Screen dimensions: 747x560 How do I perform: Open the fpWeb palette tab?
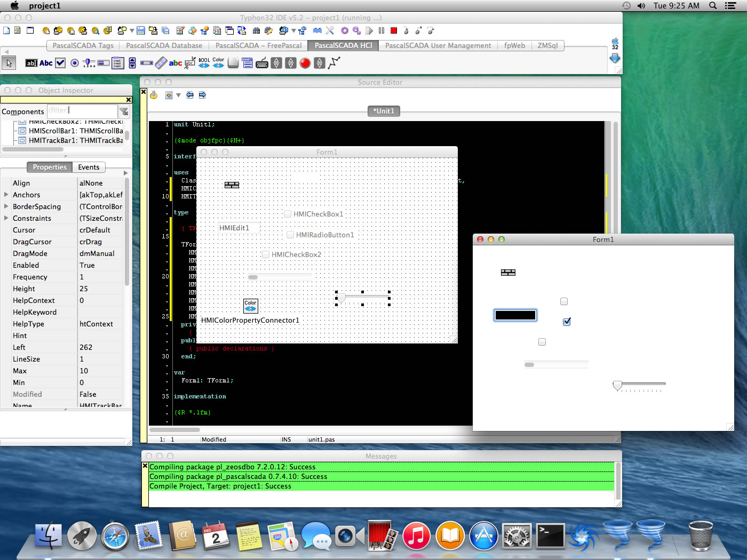point(514,45)
